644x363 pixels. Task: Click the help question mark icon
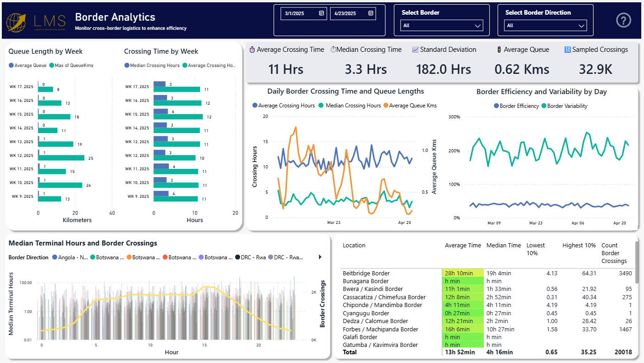[x=624, y=20]
